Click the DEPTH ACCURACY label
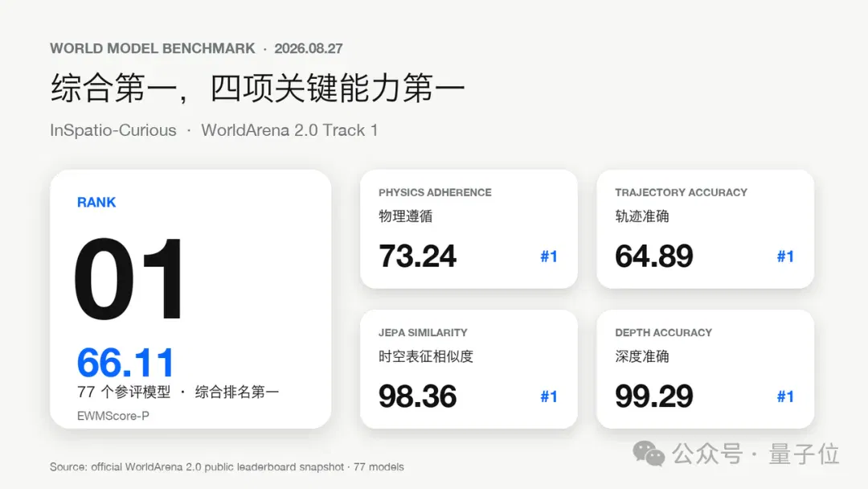This screenshot has height=489, width=868. 663,333
